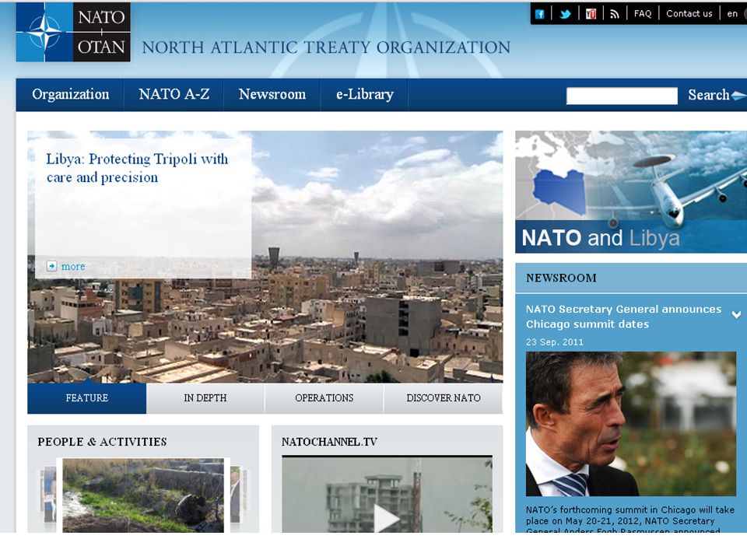
Task: Click North Atlantic Treaty Organization title
Action: tap(326, 47)
